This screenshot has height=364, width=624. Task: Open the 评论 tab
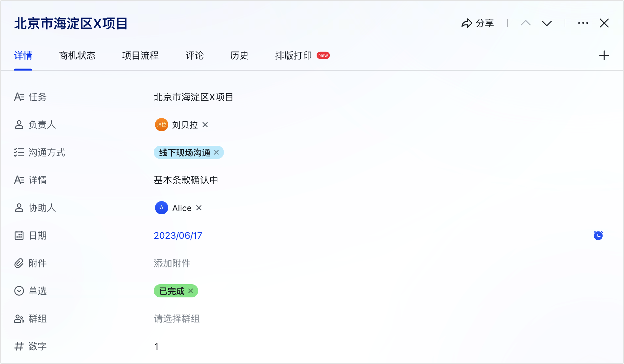click(x=195, y=55)
